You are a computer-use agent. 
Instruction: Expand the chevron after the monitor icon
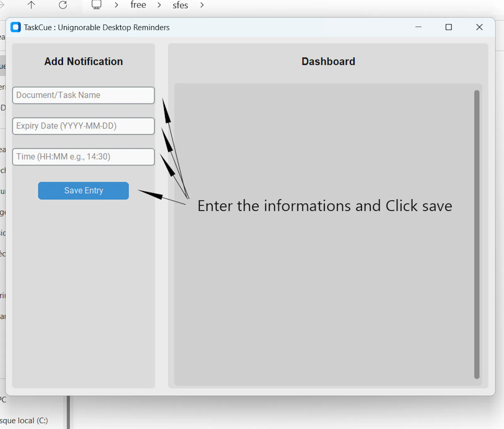pos(116,5)
